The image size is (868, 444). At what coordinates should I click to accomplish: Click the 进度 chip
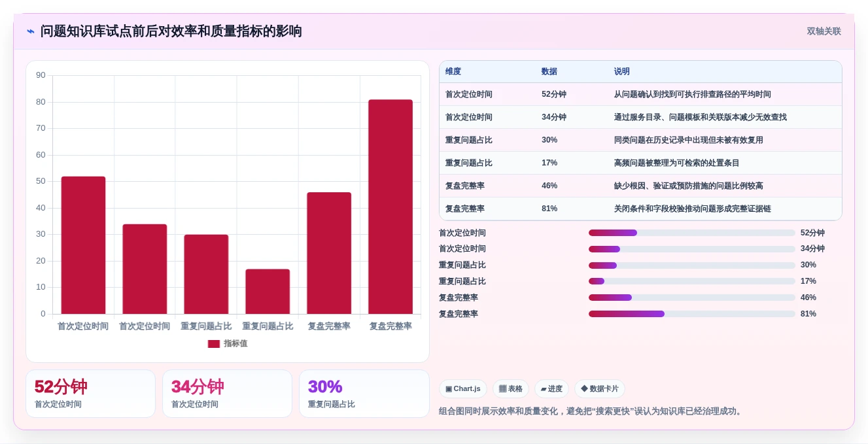click(x=551, y=389)
